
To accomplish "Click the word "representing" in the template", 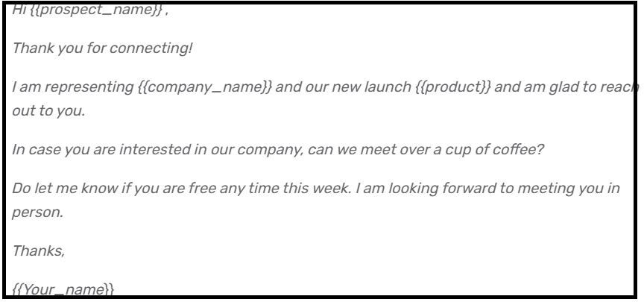I will [89, 87].
